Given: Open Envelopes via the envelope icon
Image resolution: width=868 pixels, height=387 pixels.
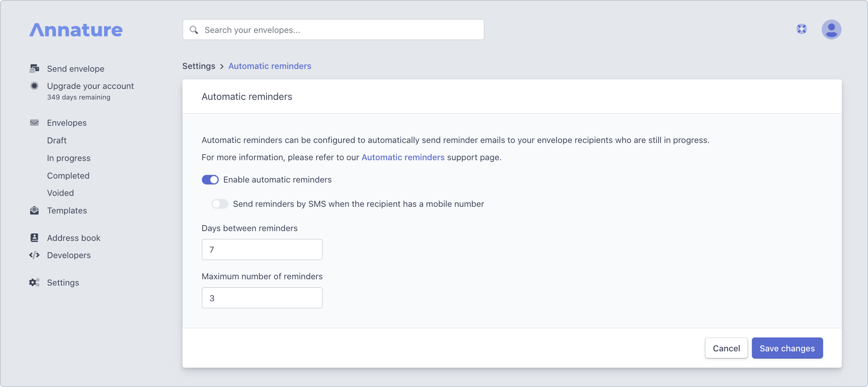Looking at the screenshot, I should point(34,123).
